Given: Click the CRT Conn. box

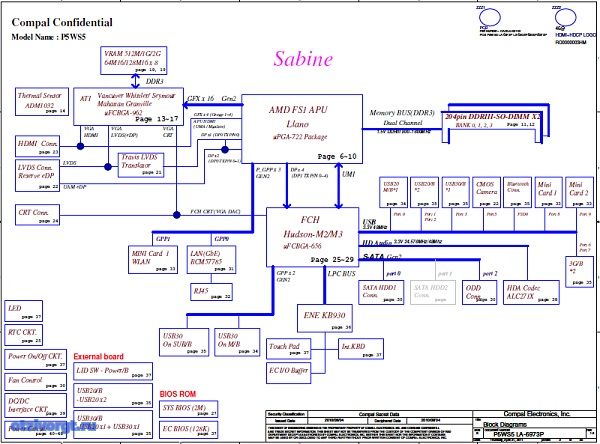Looking at the screenshot, I should point(37,215).
